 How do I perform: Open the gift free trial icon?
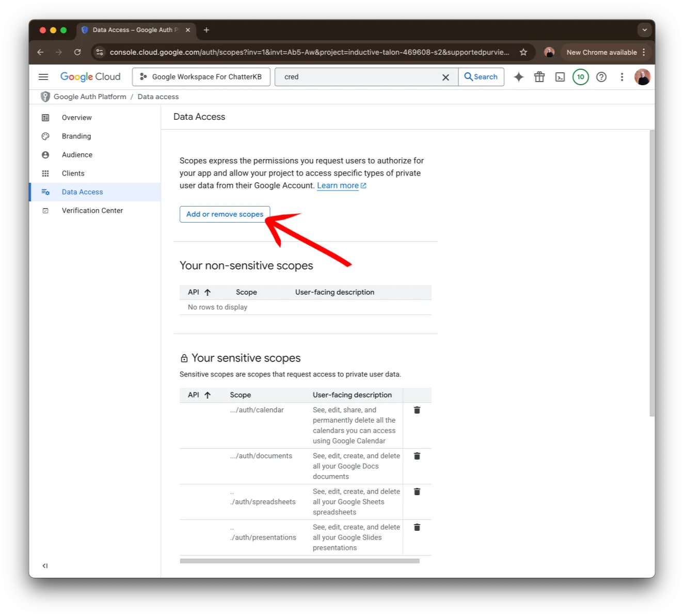tap(539, 77)
